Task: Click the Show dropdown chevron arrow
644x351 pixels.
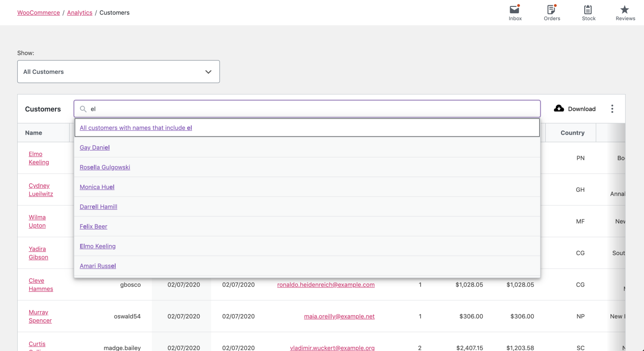Action: coord(208,72)
